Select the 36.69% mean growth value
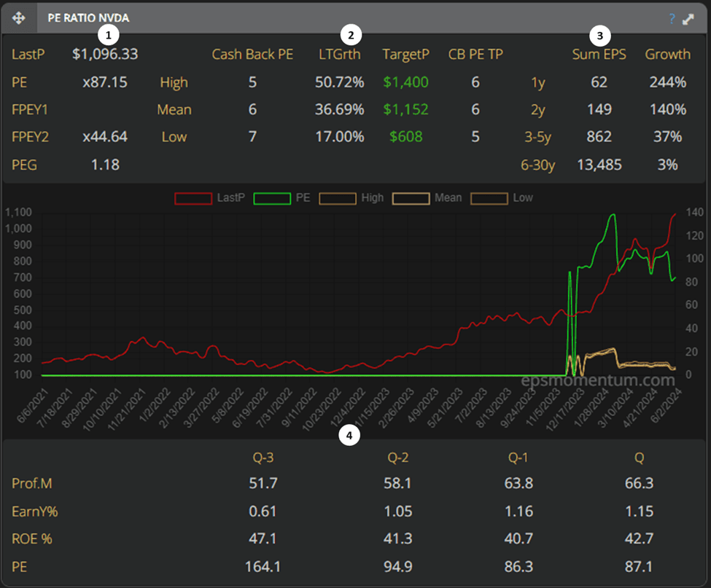 (x=340, y=109)
